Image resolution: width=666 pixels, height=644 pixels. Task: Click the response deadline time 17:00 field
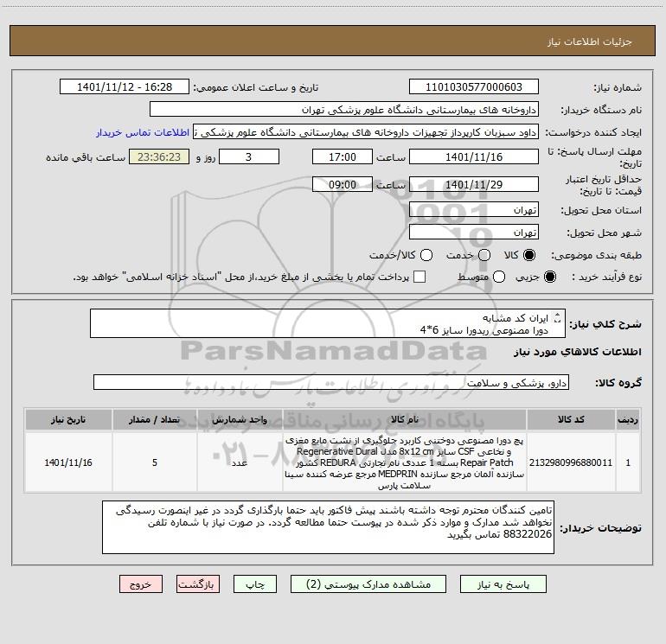[343, 156]
